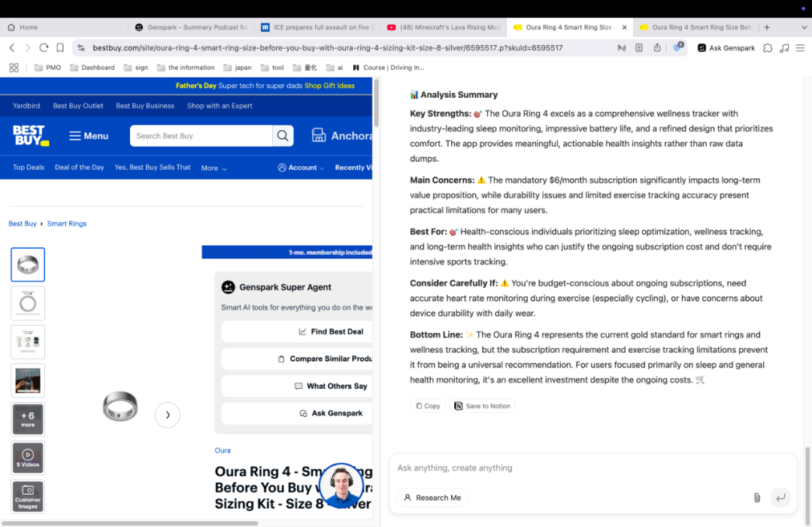The height and width of the screenshot is (527, 812).
Task: Click Save to Notion button
Action: 482,406
